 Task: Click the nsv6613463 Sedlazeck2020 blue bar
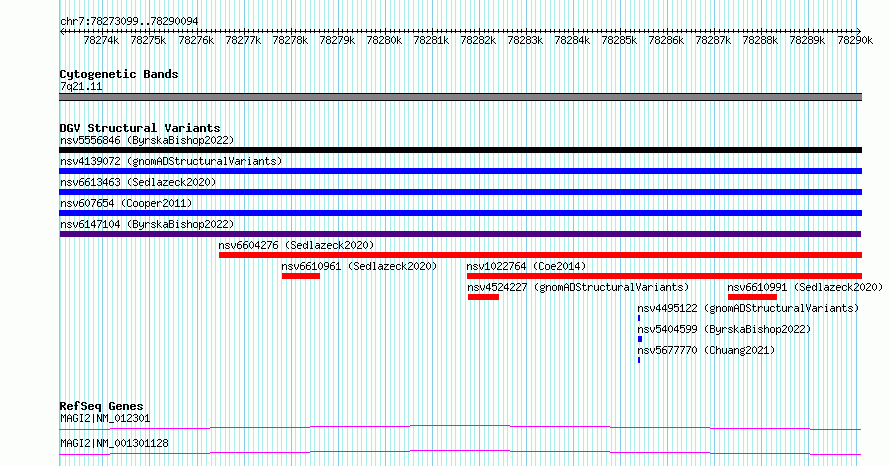pos(460,192)
